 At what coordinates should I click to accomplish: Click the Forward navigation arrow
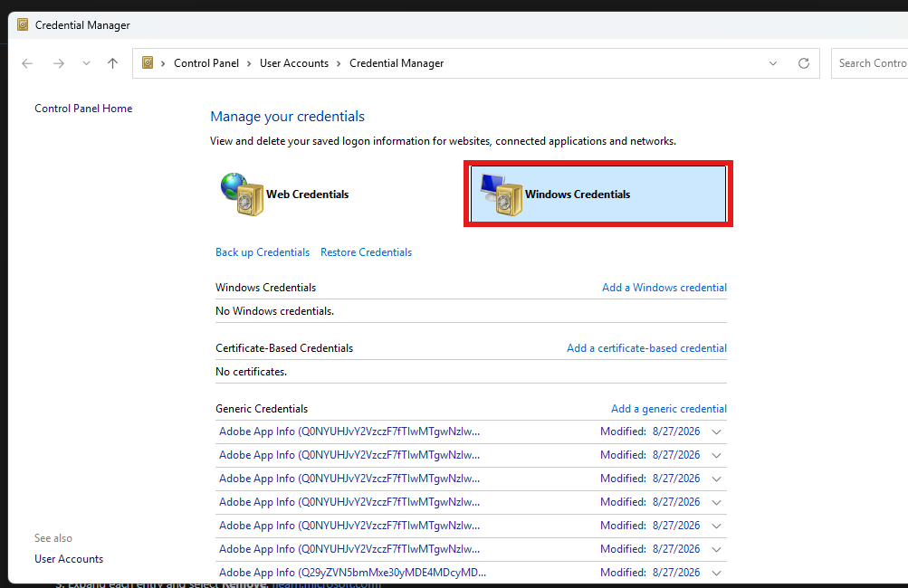59,63
